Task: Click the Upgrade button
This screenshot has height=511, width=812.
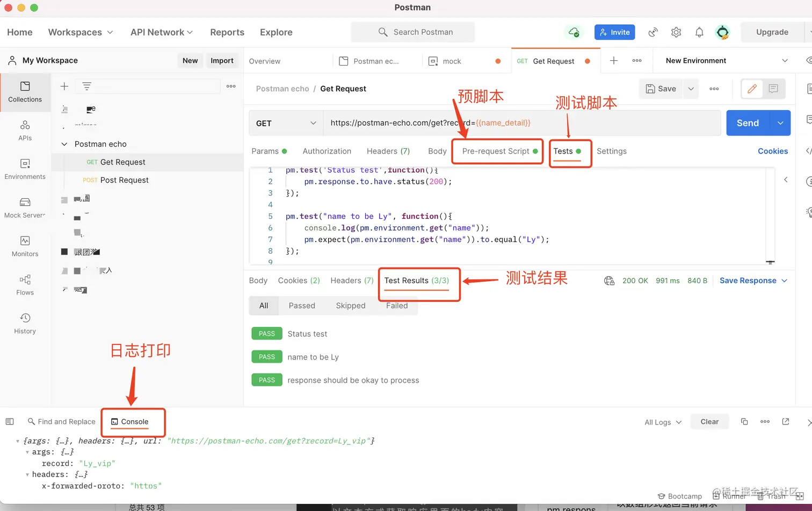Action: 772,32
